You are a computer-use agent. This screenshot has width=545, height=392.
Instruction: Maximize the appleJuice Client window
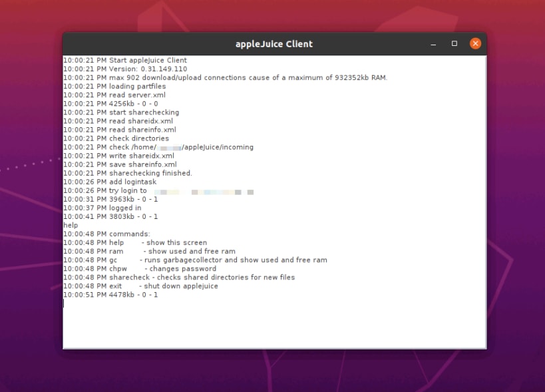tap(454, 43)
